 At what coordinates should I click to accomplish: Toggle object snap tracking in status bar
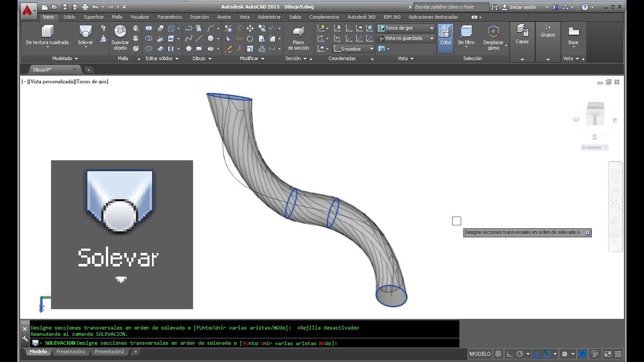536,354
